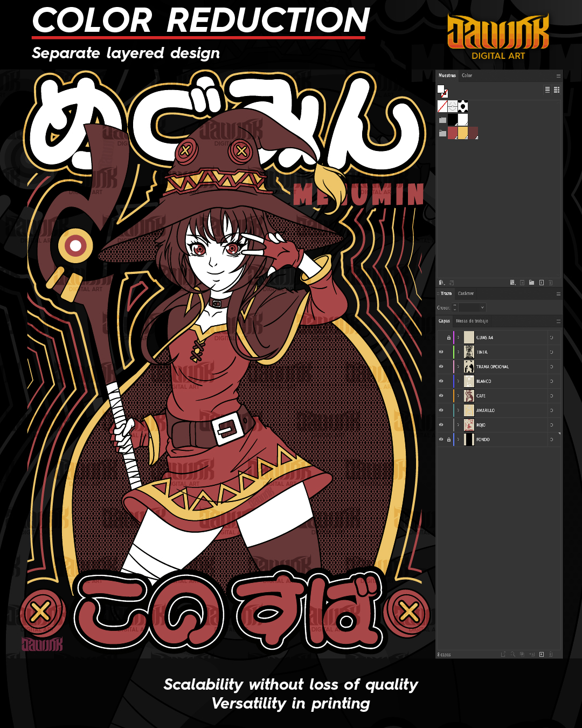Create a new color group folder
582x728 pixels.
[532, 283]
